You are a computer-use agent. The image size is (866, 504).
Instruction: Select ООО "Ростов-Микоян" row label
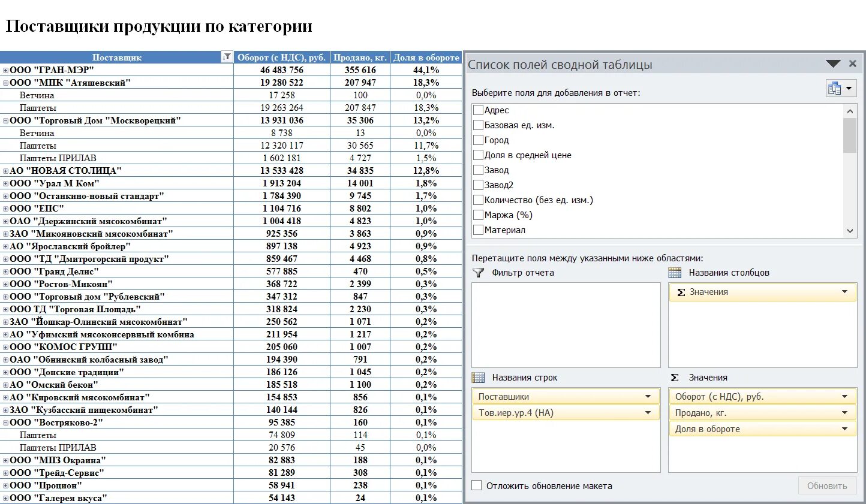[61, 284]
